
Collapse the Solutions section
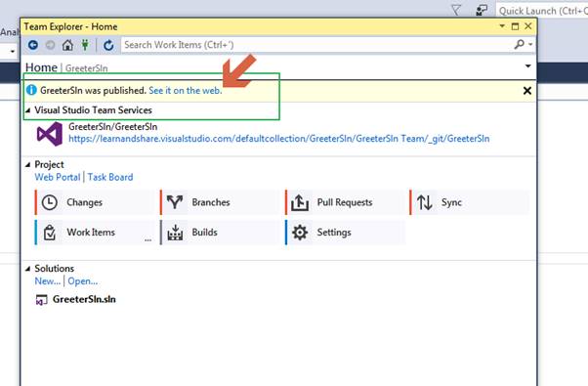[27, 269]
